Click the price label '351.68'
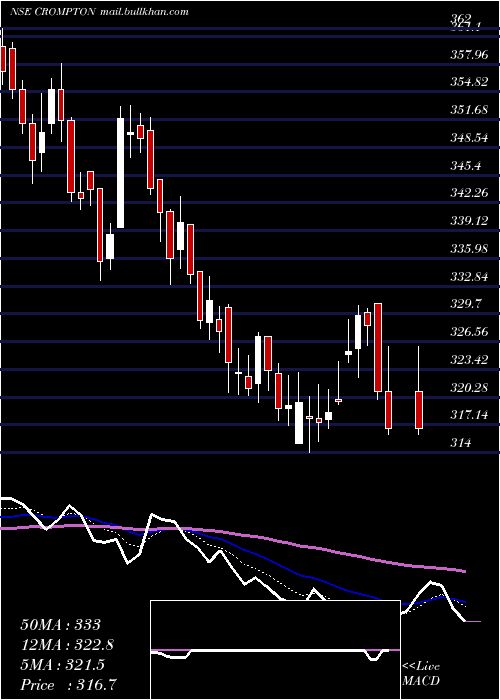Image resolution: width=500 pixels, height=700 pixels. coord(470,110)
